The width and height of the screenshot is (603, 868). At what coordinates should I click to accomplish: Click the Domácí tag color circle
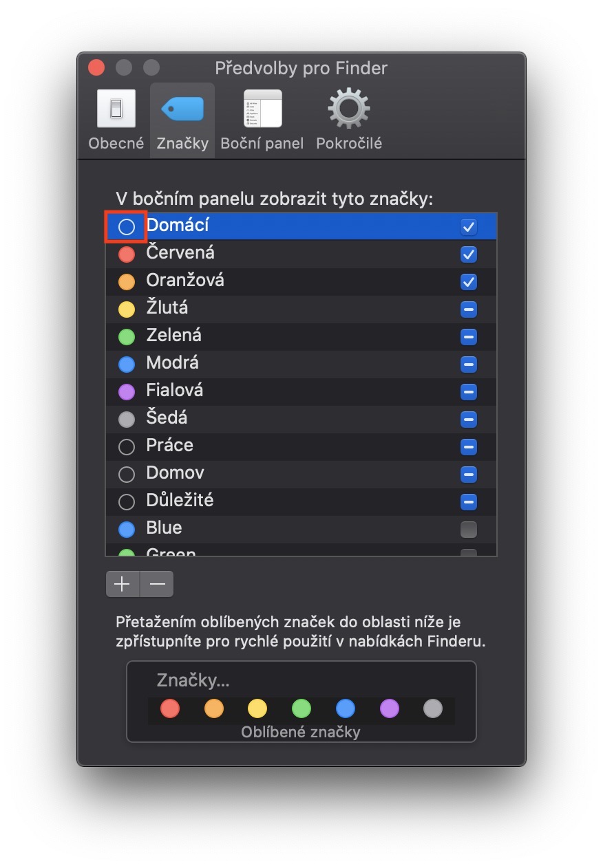[126, 227]
